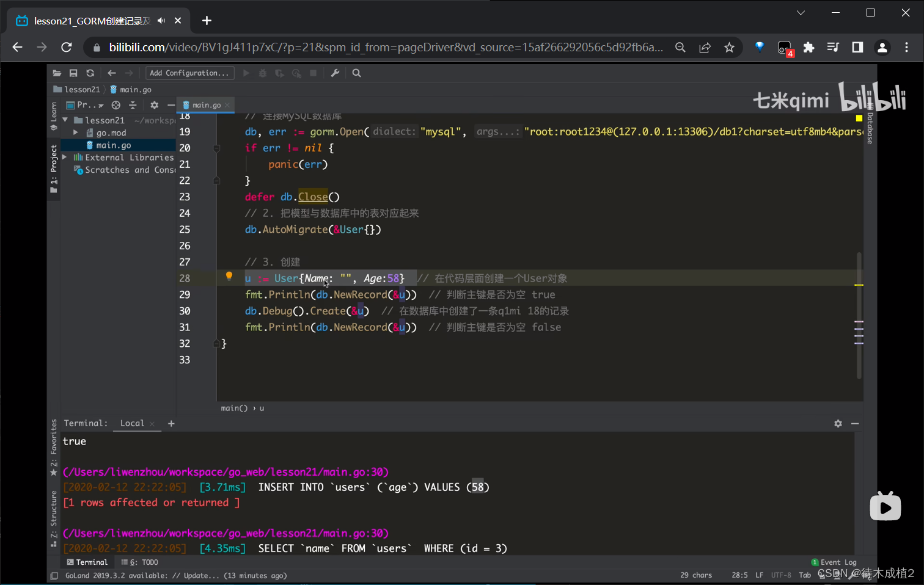Click the collapse all icon in Project panel

pos(133,105)
